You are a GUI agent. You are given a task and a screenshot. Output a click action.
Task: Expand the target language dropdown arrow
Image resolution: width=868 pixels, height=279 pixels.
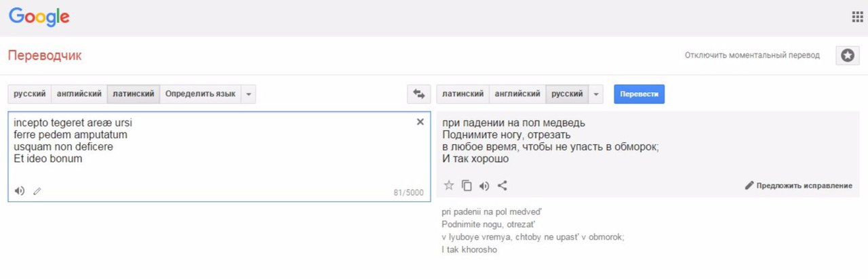tap(597, 94)
